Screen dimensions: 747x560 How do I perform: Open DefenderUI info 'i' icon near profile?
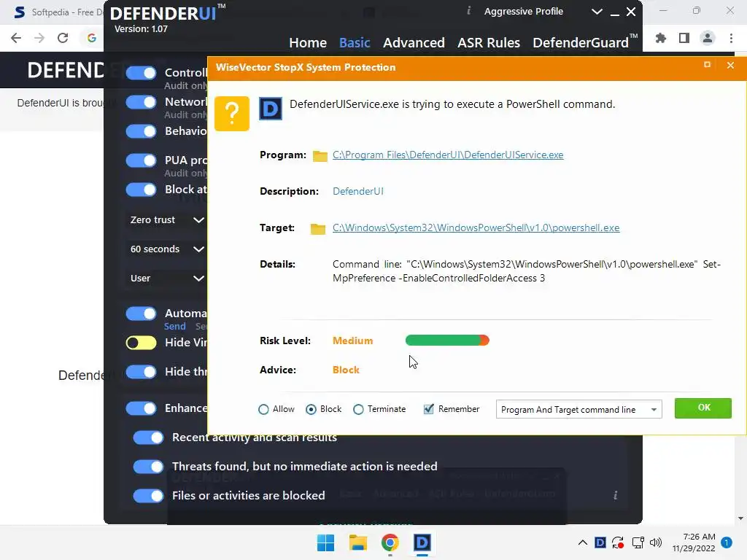point(468,11)
